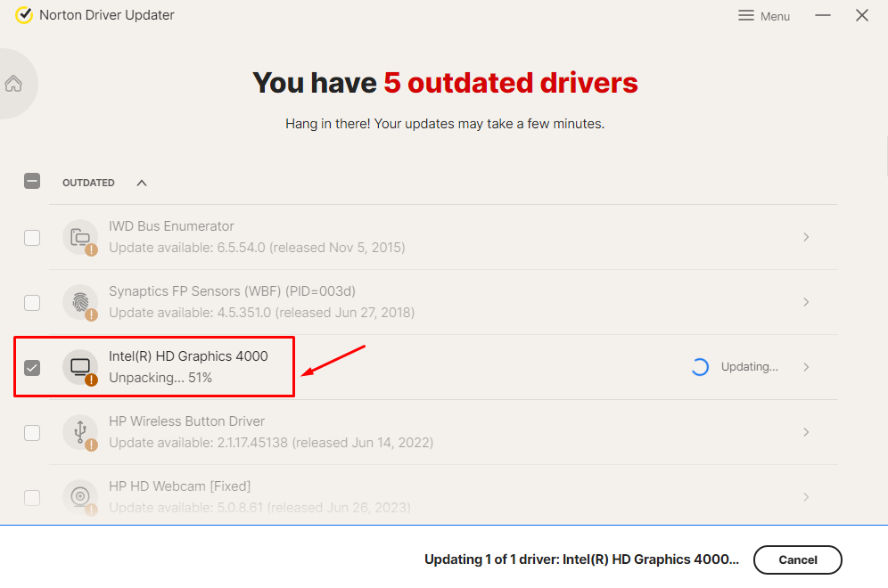Uncheck the Intel(R) HD Graphics 4000 checkbox
This screenshot has width=888, height=588.
tap(32, 368)
